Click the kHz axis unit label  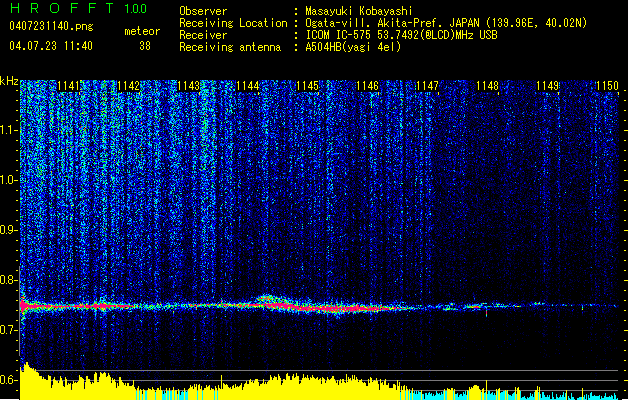[x=9, y=81]
